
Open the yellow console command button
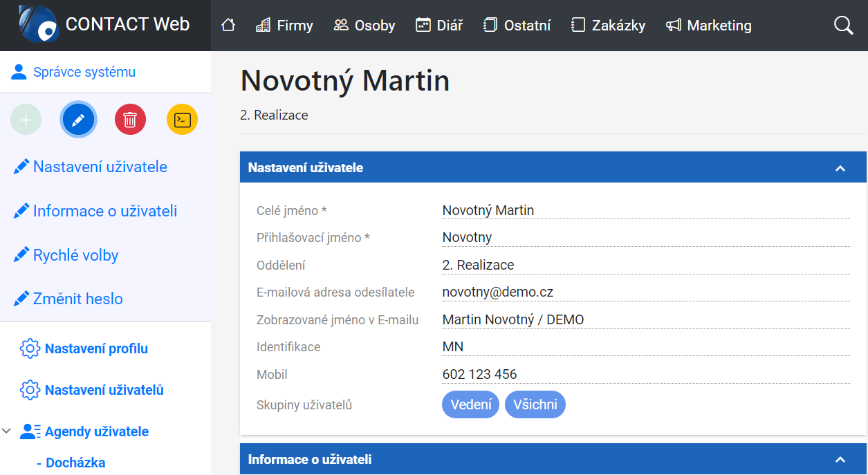click(x=182, y=120)
